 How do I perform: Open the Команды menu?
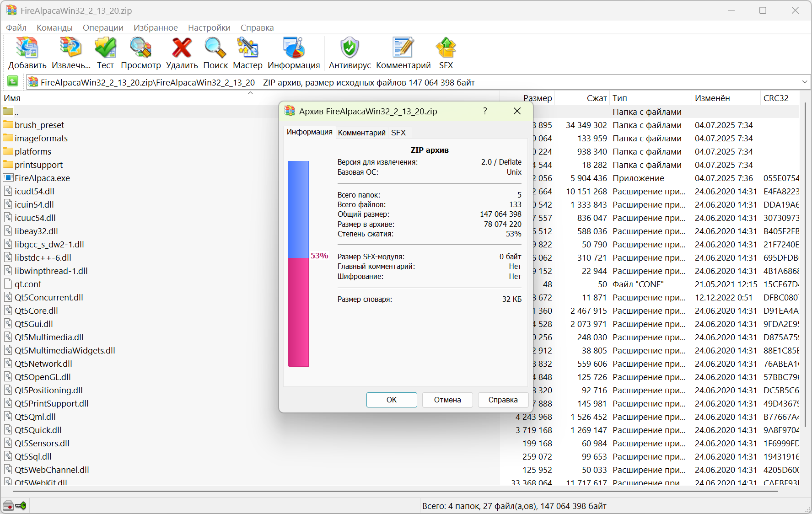click(x=54, y=27)
